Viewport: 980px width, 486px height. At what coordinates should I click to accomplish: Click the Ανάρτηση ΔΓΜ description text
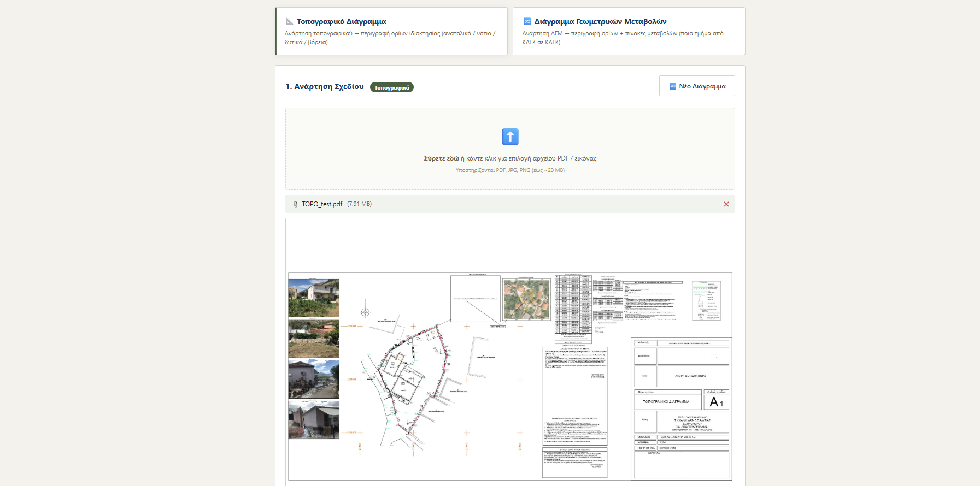pyautogui.click(x=623, y=38)
